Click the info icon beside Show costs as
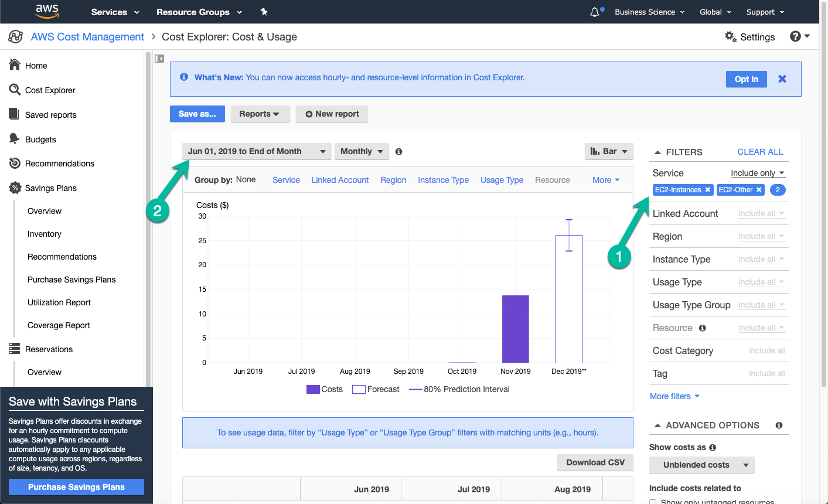828x504 pixels. pos(713,448)
